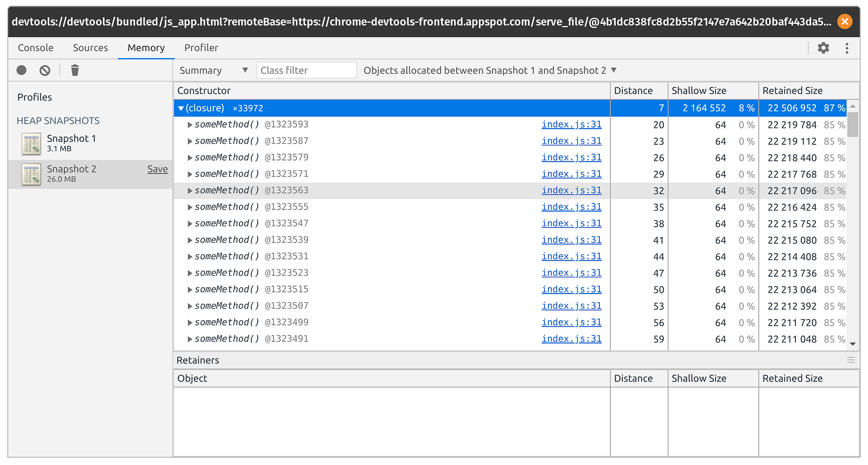The image size is (868, 465).
Task: Expand someMethod() @1323555 row
Action: 190,207
